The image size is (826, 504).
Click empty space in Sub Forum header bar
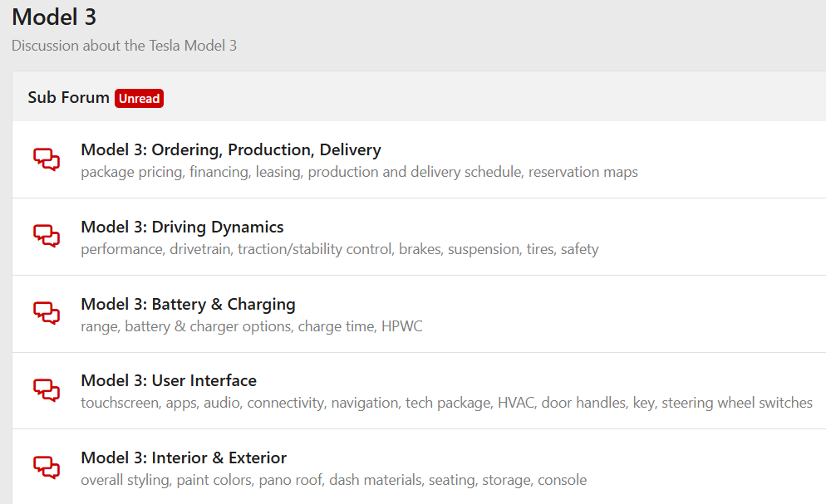[x=499, y=97]
